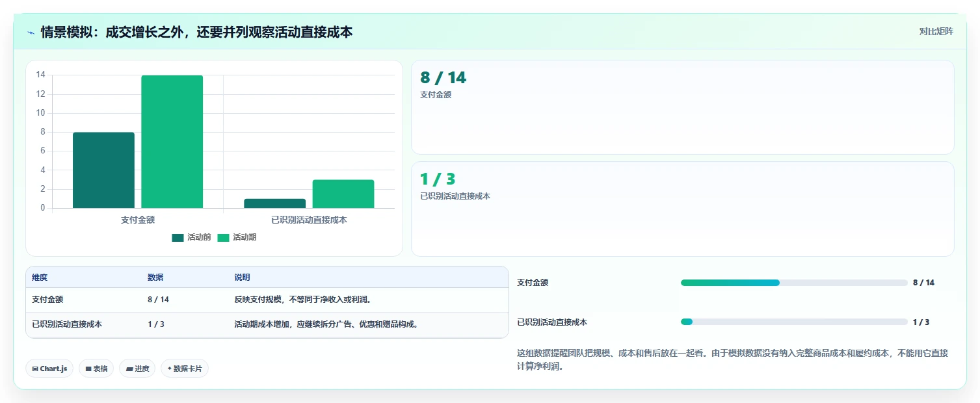Click the 活动期 bar for 已识别活动直接成本
The height and width of the screenshot is (403, 980).
343,194
